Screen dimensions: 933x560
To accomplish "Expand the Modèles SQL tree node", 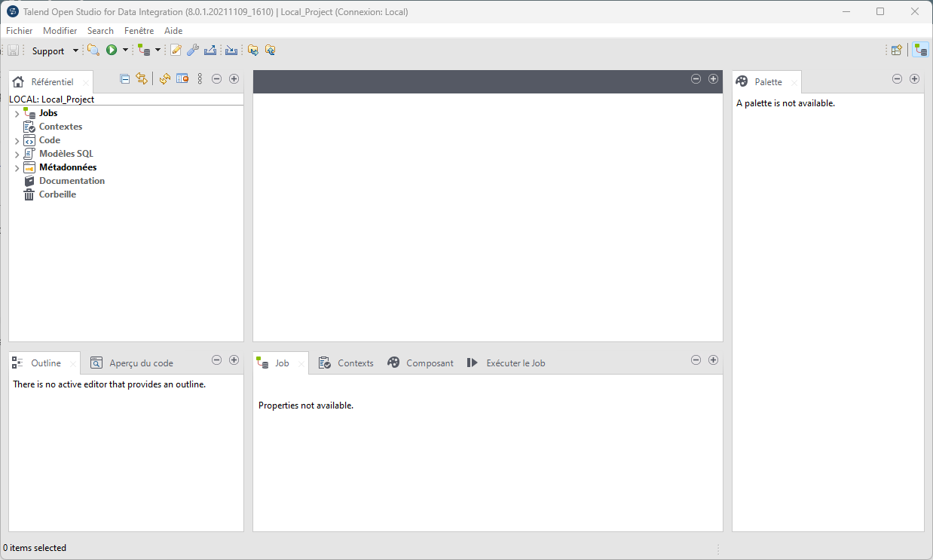I will [17, 155].
